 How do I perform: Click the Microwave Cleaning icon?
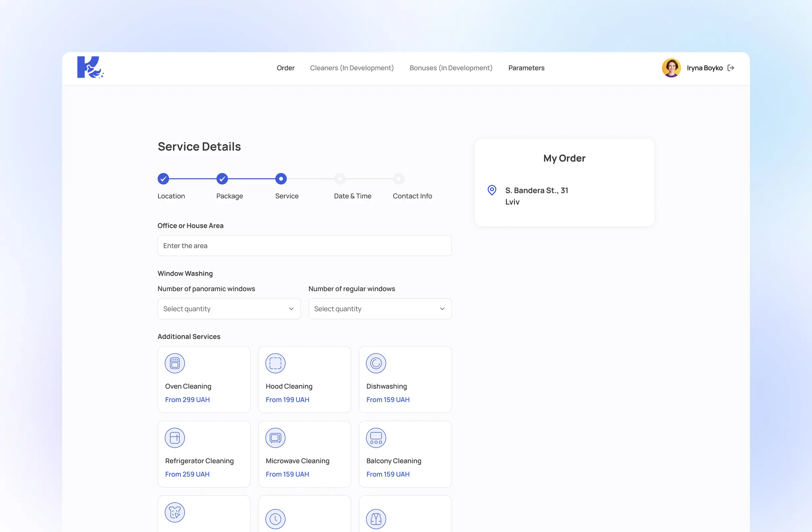pos(275,437)
